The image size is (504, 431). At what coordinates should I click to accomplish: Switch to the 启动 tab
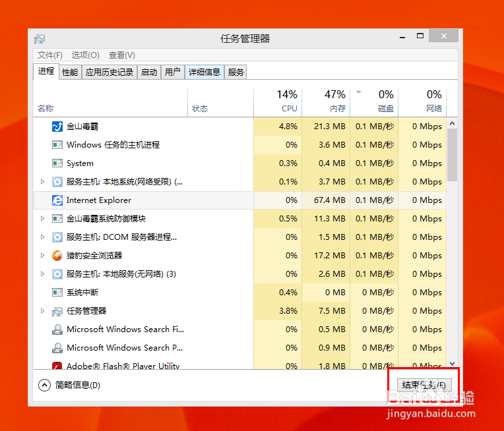[149, 72]
